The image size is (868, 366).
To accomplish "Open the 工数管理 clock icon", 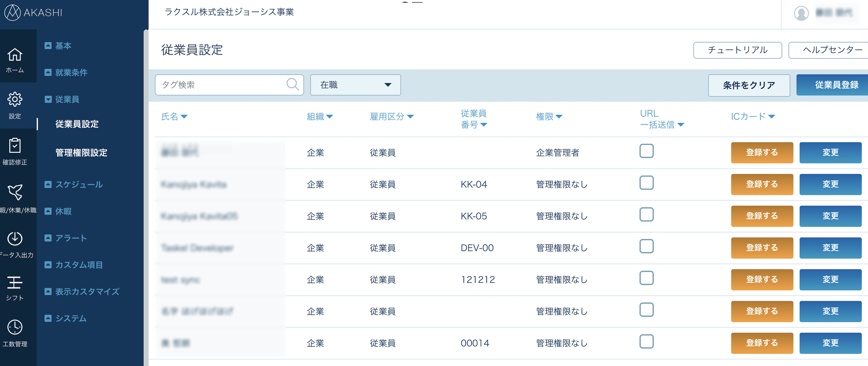I will coord(15,327).
